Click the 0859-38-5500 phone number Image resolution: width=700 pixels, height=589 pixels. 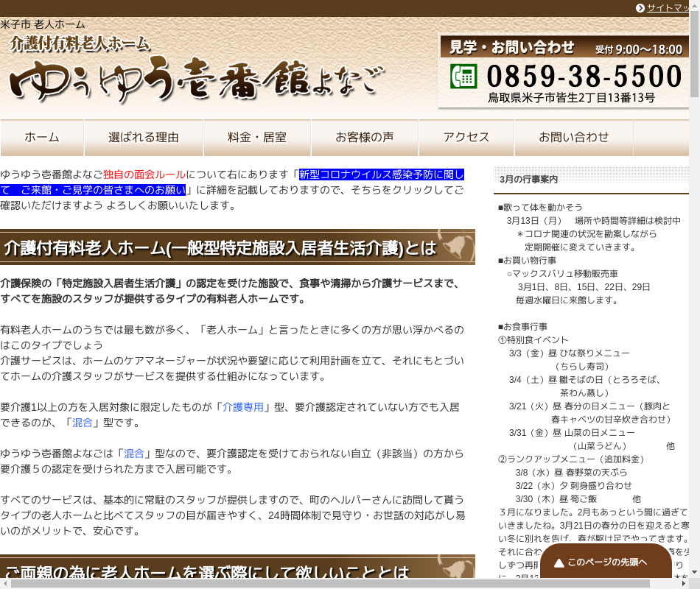(584, 77)
